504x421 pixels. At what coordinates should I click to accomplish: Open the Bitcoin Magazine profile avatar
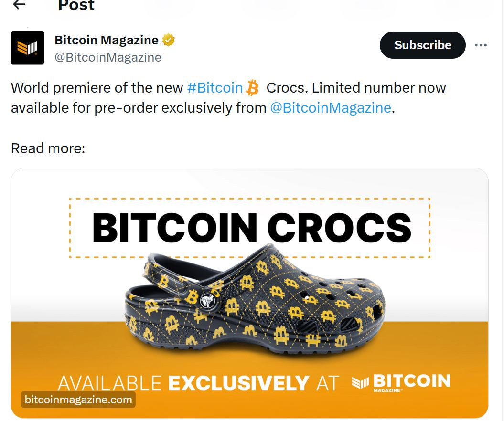point(27,48)
